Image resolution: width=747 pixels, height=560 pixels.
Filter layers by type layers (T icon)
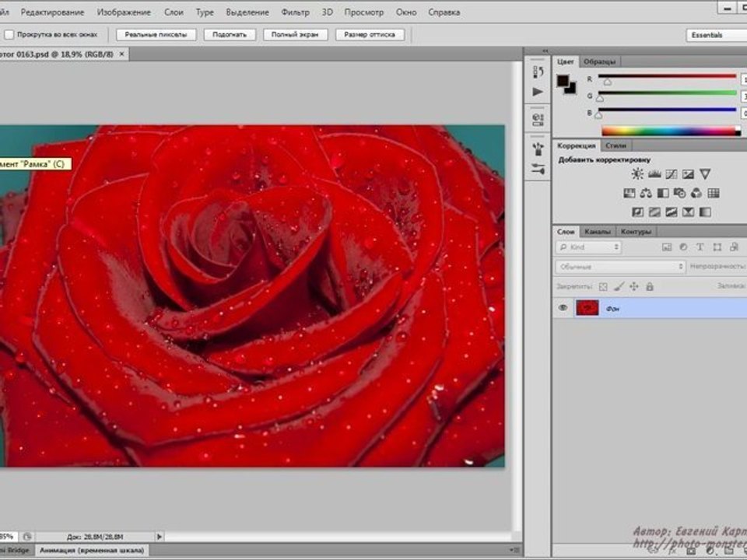pos(700,247)
